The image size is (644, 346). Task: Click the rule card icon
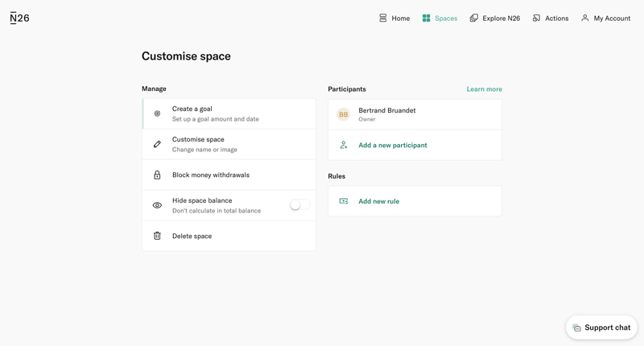(344, 201)
